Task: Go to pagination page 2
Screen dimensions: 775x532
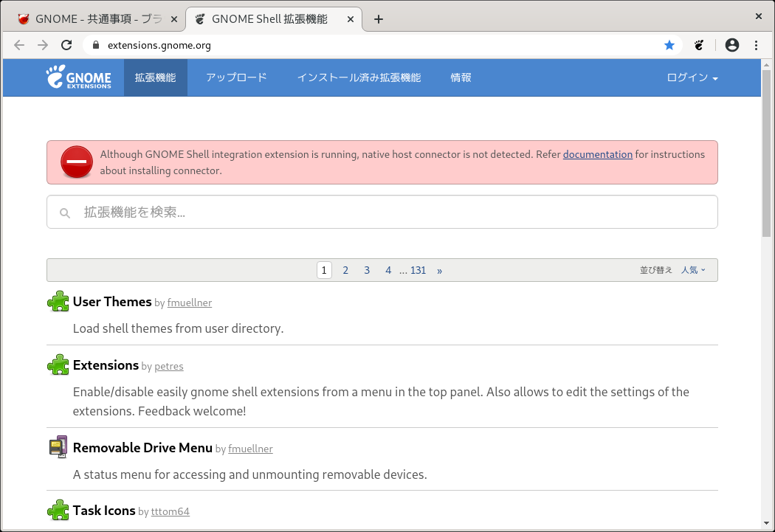Action: click(345, 270)
